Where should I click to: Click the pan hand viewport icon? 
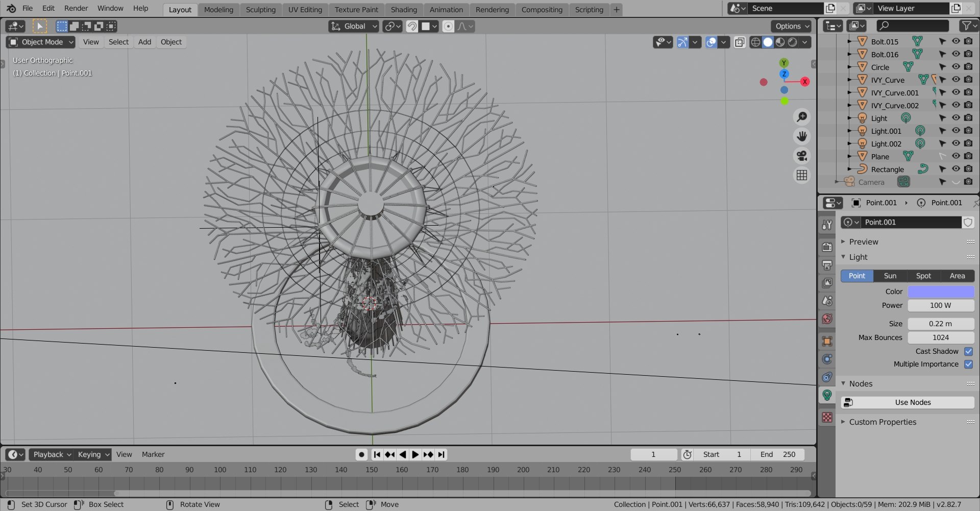click(x=802, y=136)
